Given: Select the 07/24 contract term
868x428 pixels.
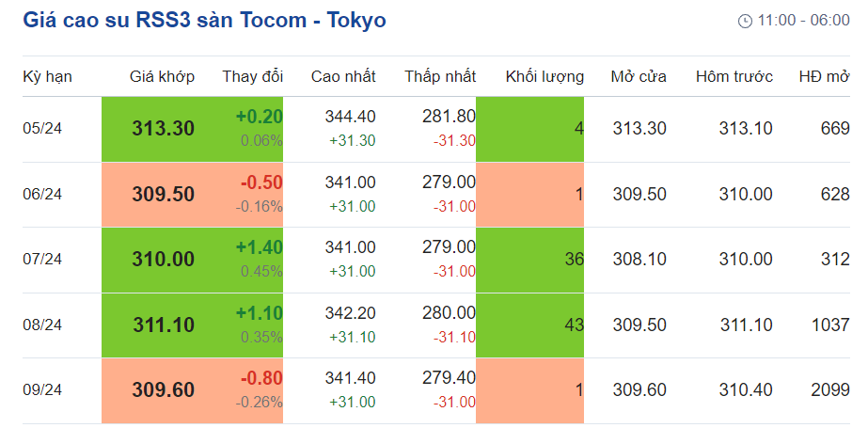Looking at the screenshot, I should coord(42,260).
